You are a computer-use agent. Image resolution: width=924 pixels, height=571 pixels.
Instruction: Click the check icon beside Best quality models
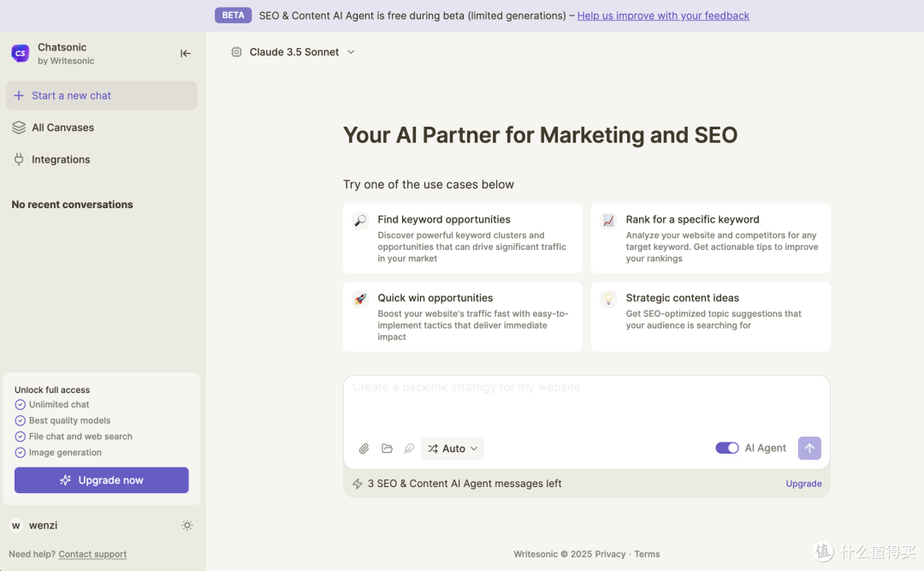click(20, 420)
